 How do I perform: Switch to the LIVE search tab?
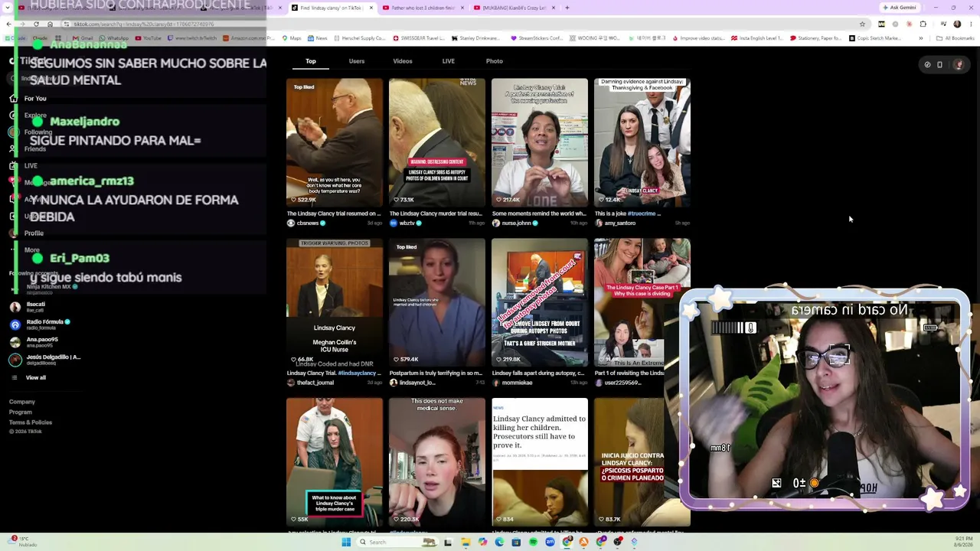pyautogui.click(x=449, y=61)
